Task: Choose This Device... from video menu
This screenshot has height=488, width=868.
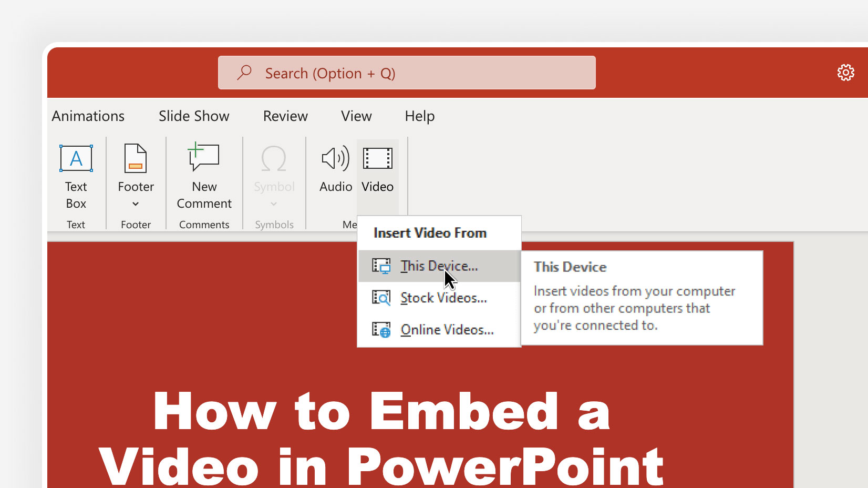Action: point(439,266)
